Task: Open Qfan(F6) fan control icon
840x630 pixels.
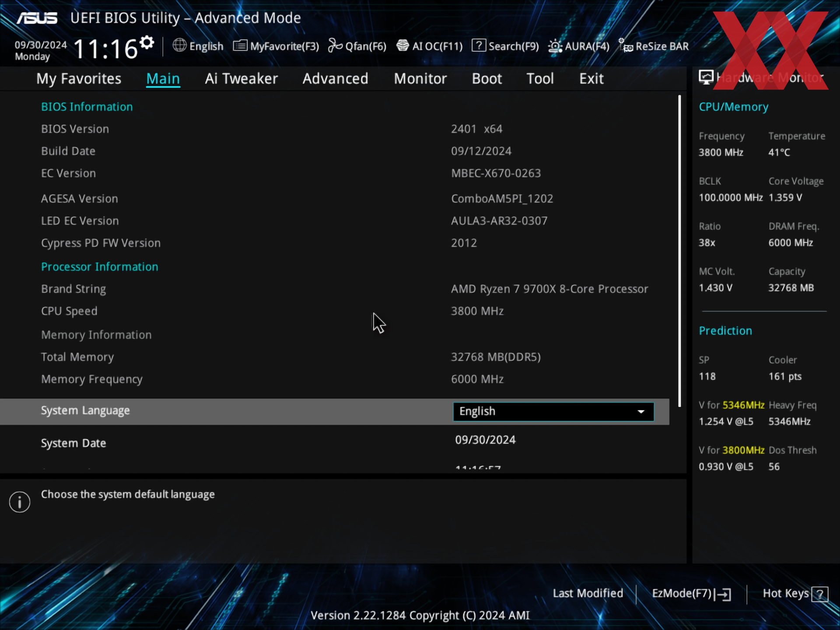Action: pyautogui.click(x=335, y=45)
